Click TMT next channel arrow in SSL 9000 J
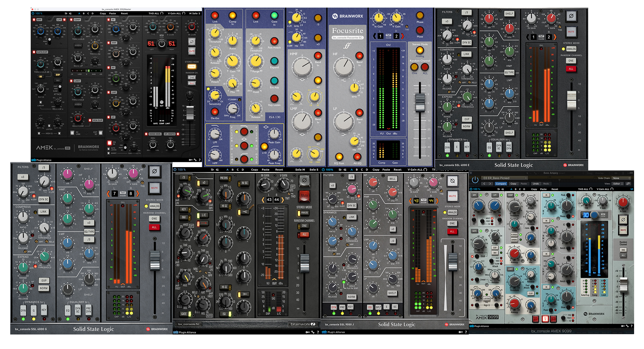Viewport: 644px width, 349px height. click(437, 200)
